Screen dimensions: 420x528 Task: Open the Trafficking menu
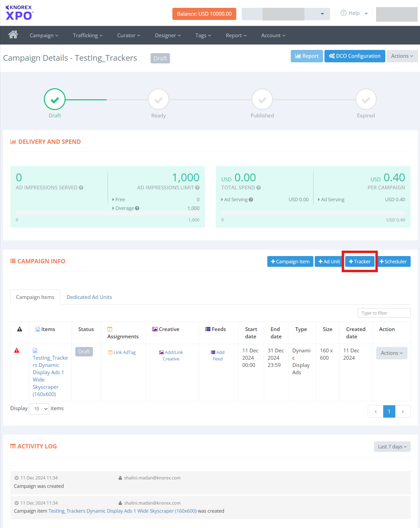coord(88,35)
